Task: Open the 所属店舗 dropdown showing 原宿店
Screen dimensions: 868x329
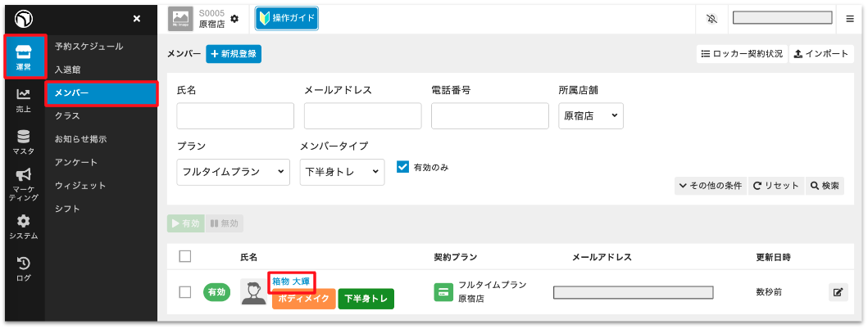Action: tap(590, 116)
